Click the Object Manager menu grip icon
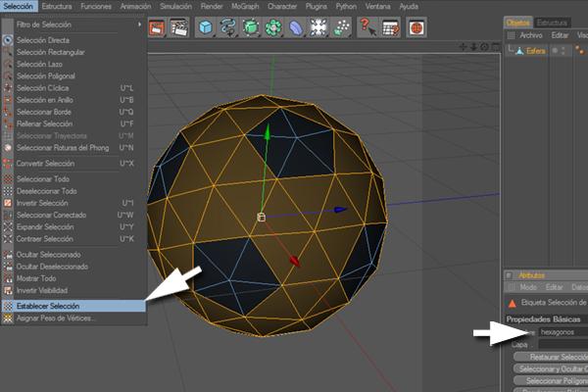588x392 pixels. 511,35
